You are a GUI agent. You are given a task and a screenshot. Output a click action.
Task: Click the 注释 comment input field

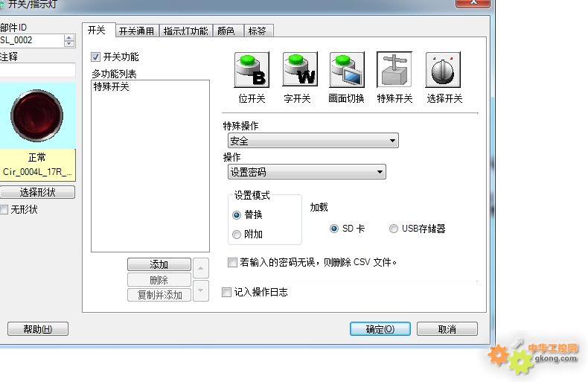37,70
